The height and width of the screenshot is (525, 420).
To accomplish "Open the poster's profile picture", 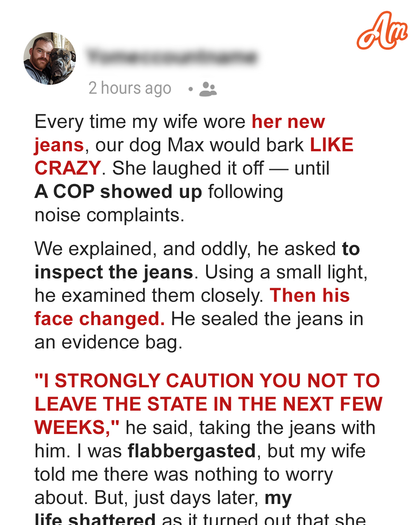I will pos(50,58).
